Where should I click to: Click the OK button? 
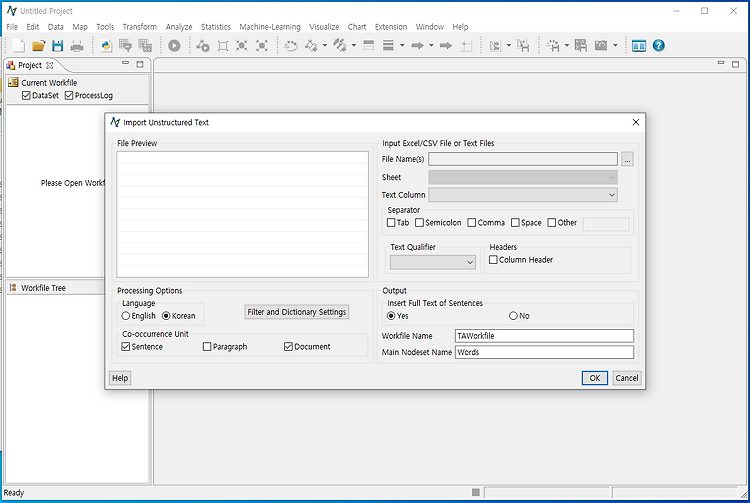595,378
